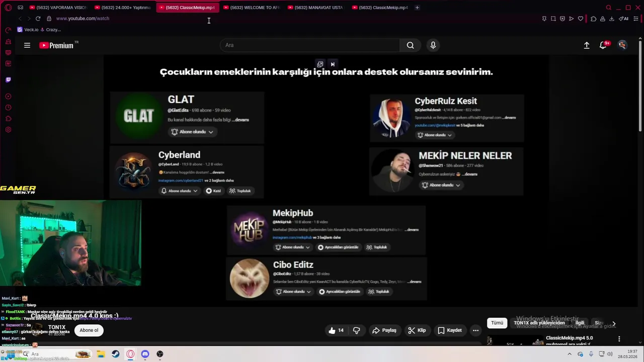Open GX Corner gamepad icon
Image resolution: width=644 pixels, height=362 pixels.
[x=20, y=8]
